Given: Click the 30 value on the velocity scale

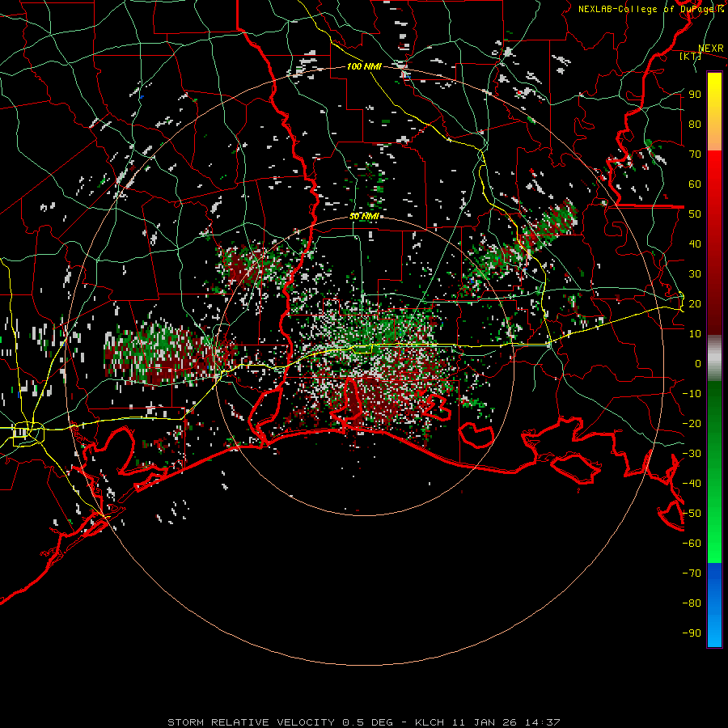Looking at the screenshot, I should coord(695,274).
